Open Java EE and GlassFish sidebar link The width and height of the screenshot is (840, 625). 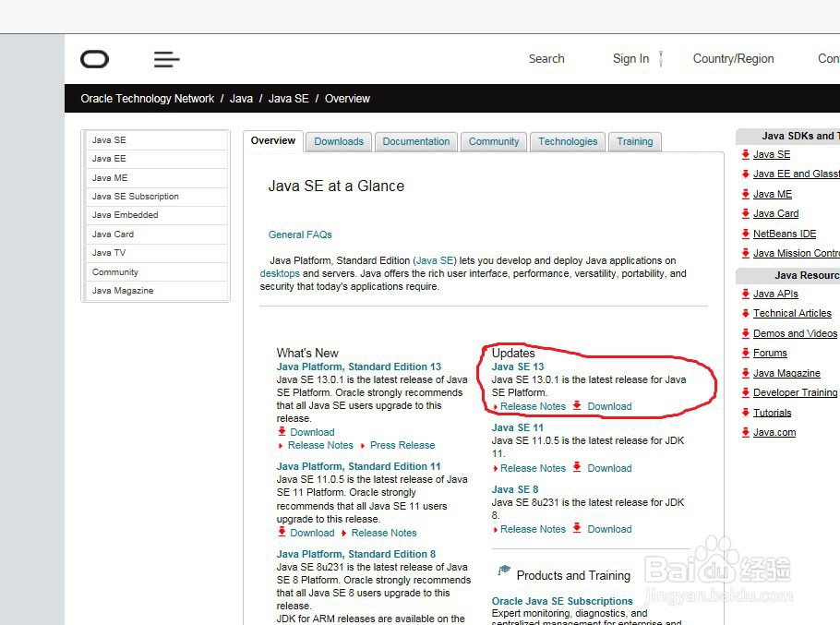click(x=796, y=174)
